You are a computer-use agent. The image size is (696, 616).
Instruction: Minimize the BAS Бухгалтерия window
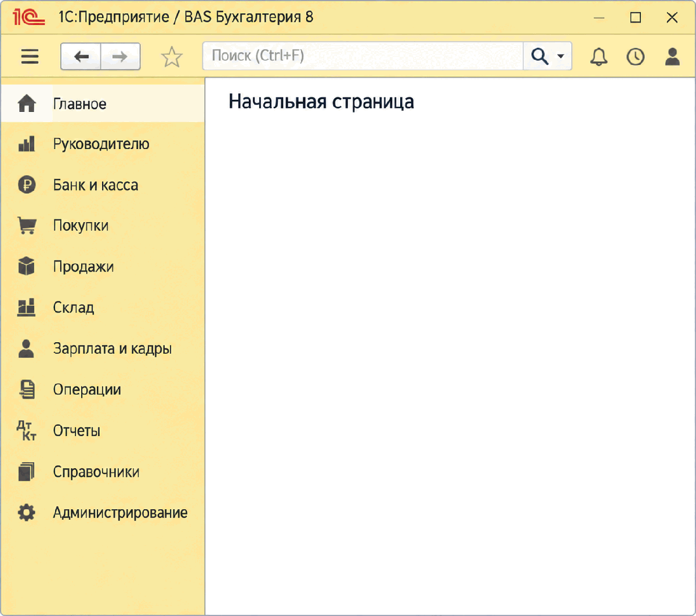coord(599,18)
